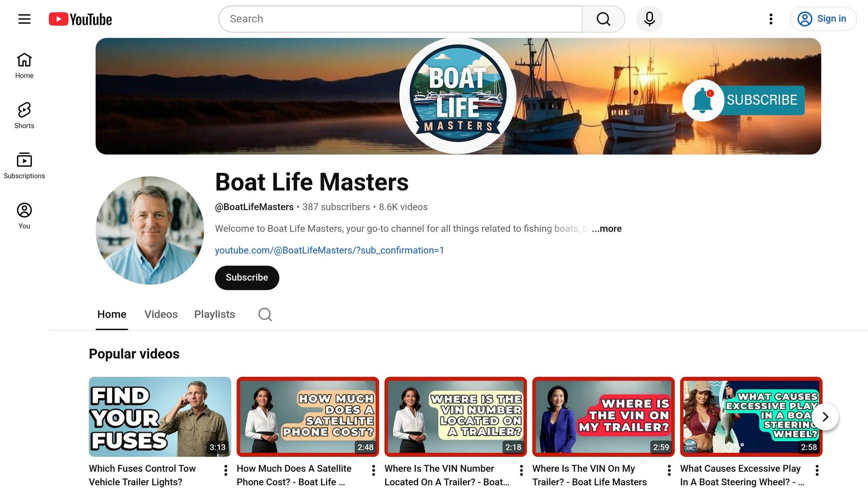Open How Much Does A Satellite Phone title
Viewport: 868px width, 488px height.
(294, 475)
